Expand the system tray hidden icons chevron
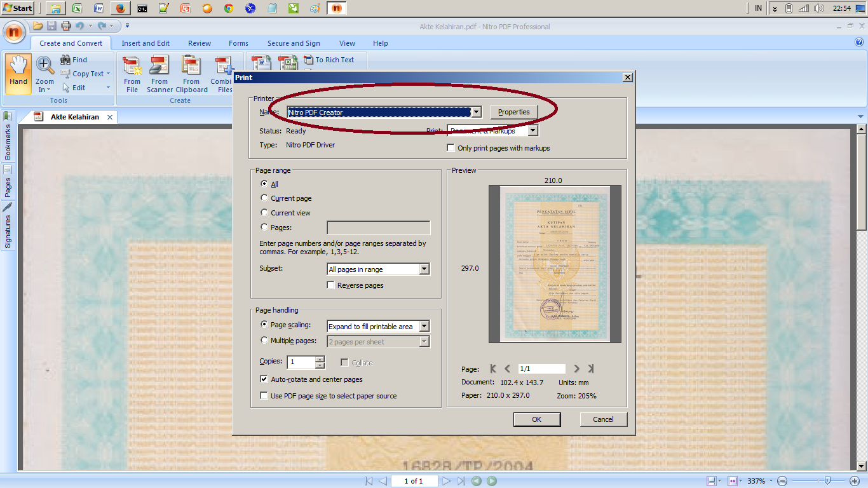Screen dimensions: 868x488 point(775,8)
